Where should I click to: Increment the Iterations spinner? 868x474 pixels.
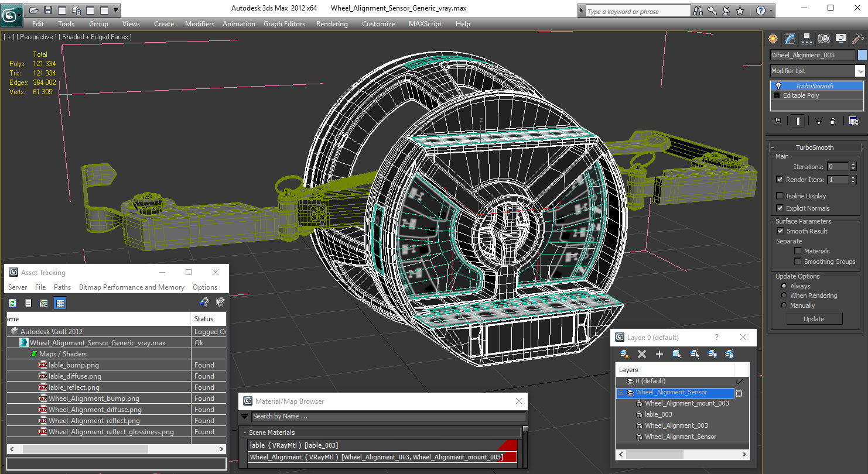853,164
